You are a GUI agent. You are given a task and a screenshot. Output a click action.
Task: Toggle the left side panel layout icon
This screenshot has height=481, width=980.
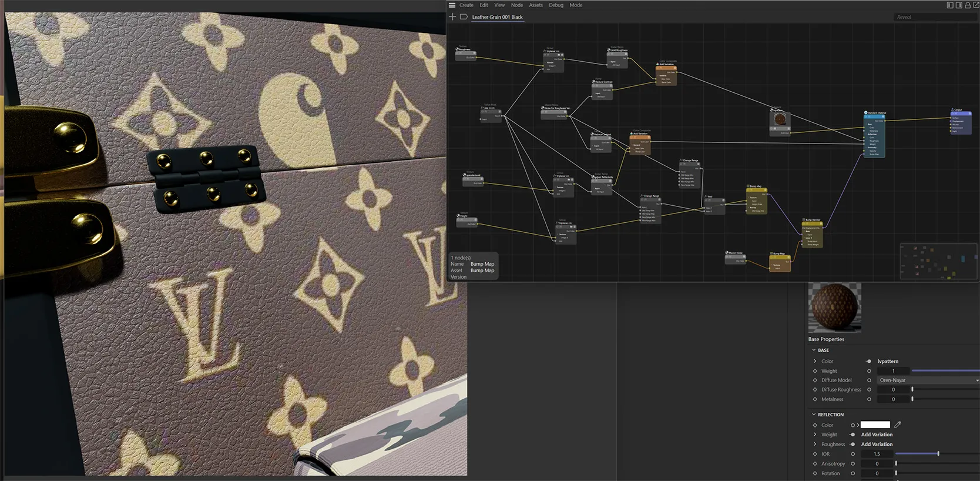pyautogui.click(x=950, y=5)
